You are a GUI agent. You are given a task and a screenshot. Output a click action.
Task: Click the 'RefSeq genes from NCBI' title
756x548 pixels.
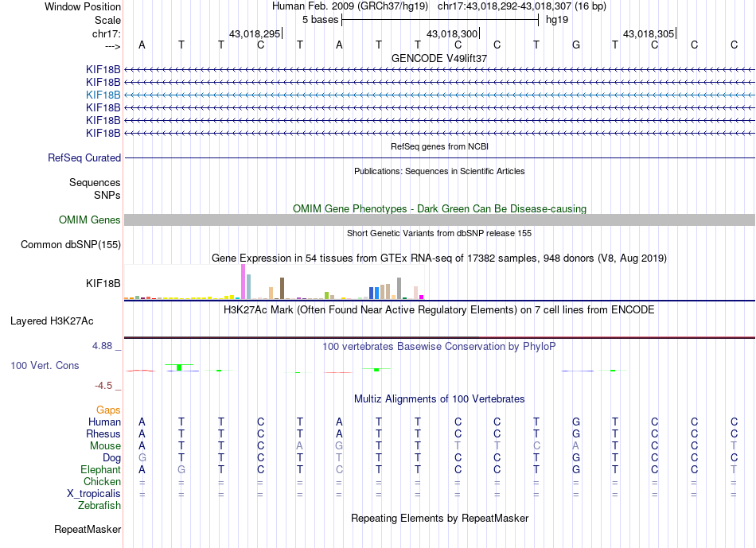(439, 146)
